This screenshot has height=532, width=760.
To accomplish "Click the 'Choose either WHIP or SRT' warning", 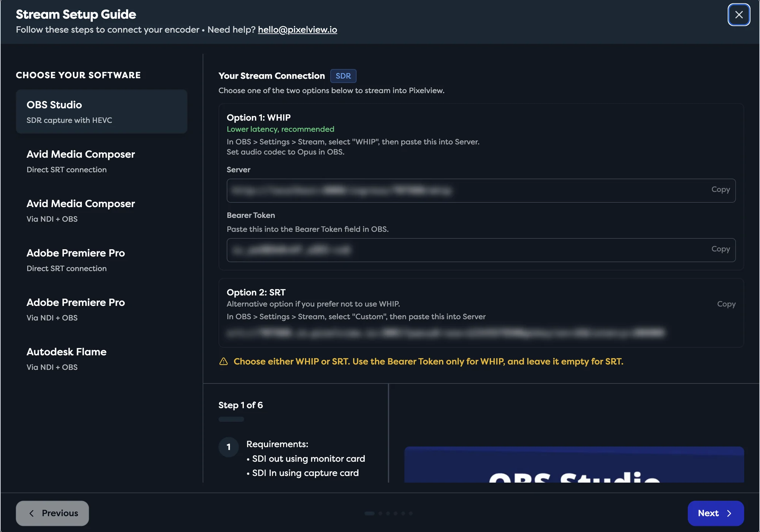I will [x=428, y=361].
